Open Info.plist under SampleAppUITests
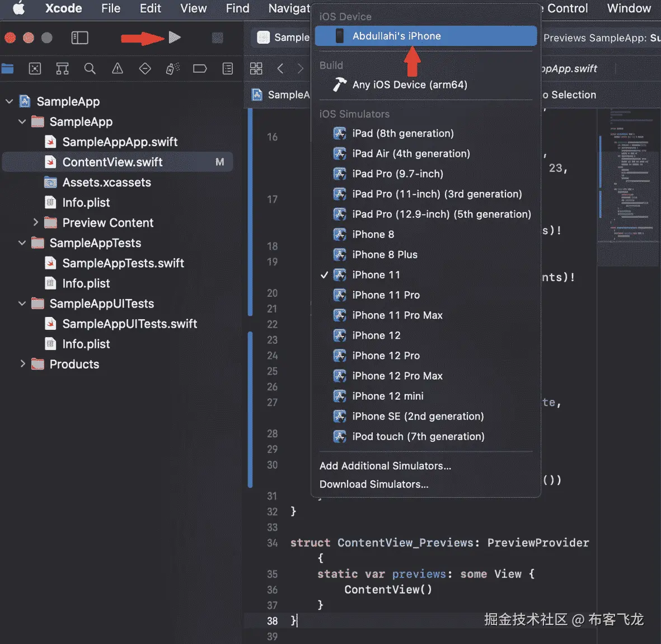 point(86,344)
